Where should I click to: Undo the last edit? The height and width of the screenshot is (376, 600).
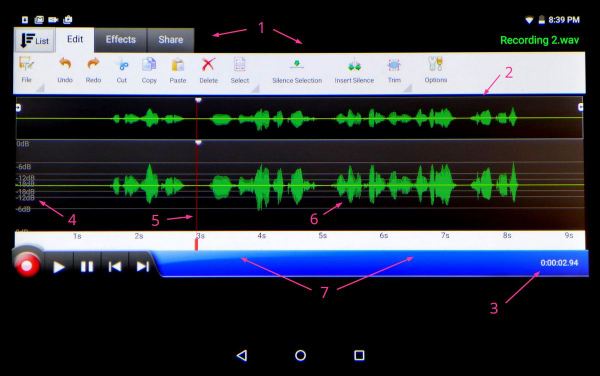(65, 70)
